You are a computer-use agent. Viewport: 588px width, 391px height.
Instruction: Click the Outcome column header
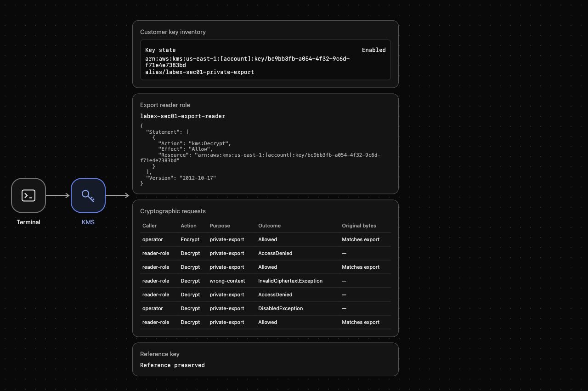click(269, 226)
